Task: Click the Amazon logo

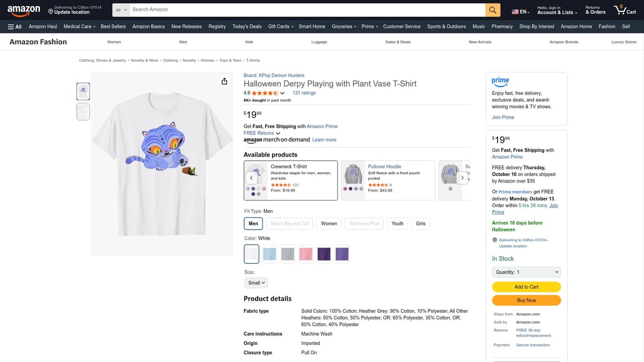Action: 24,10
